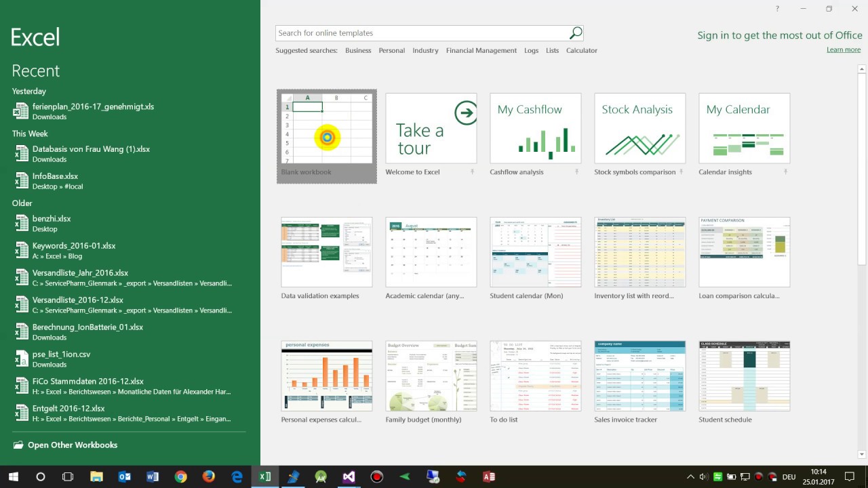Screen dimensions: 868x488
Task: Open recent file Versandliste_2016-12.xlsx
Action: 129,305
